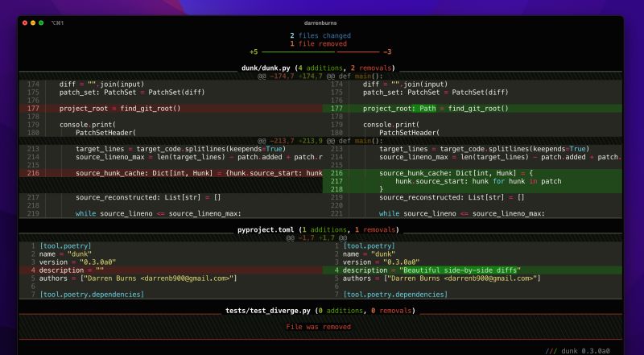Click the green additions proportion bar
Image resolution: width=644 pixels, height=355 pixels.
(298, 52)
